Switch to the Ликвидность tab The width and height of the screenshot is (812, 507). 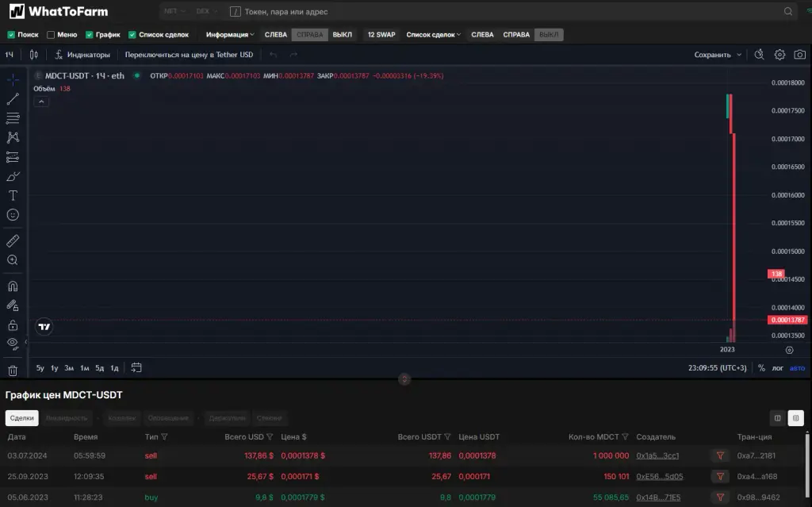pyautogui.click(x=67, y=418)
